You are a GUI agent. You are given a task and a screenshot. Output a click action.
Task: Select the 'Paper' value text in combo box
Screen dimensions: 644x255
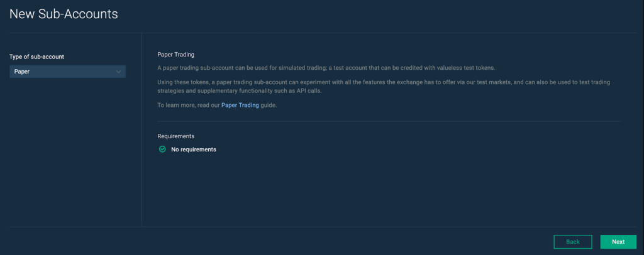tap(22, 72)
